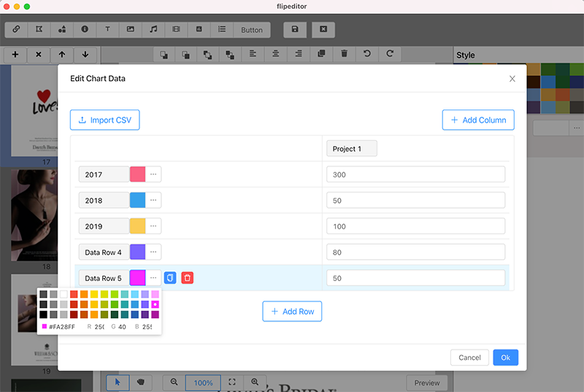This screenshot has width=584, height=392.
Task: Click the Button tool in toolbar
Action: pyautogui.click(x=252, y=30)
